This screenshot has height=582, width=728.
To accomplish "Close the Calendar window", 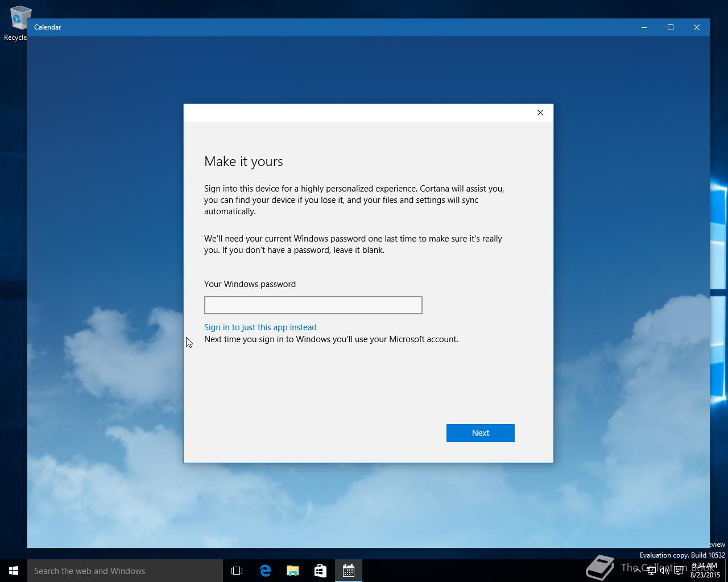I will click(697, 27).
